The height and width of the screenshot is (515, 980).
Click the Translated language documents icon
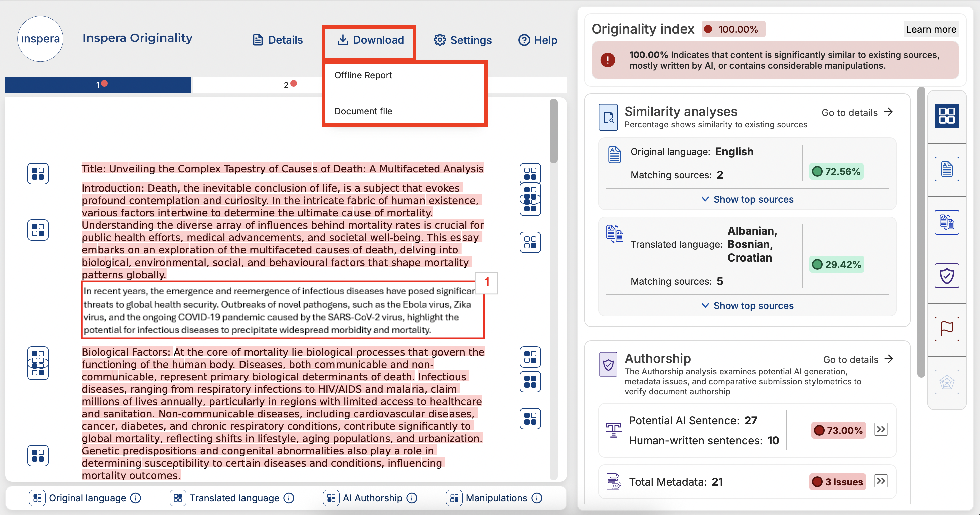(614, 233)
